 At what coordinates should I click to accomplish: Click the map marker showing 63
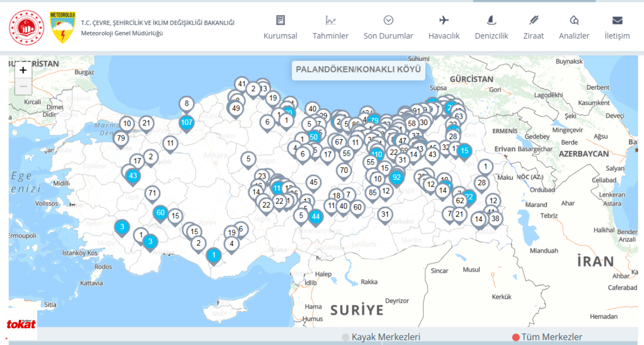click(x=458, y=117)
